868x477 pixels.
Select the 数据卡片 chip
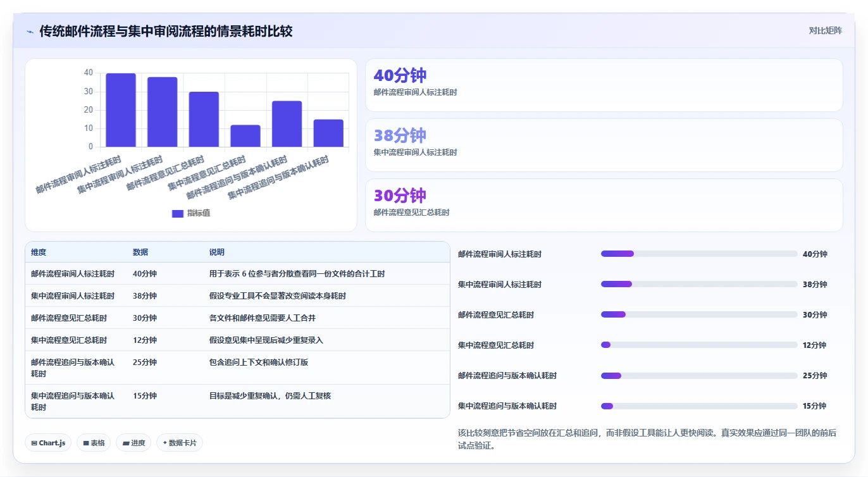180,443
